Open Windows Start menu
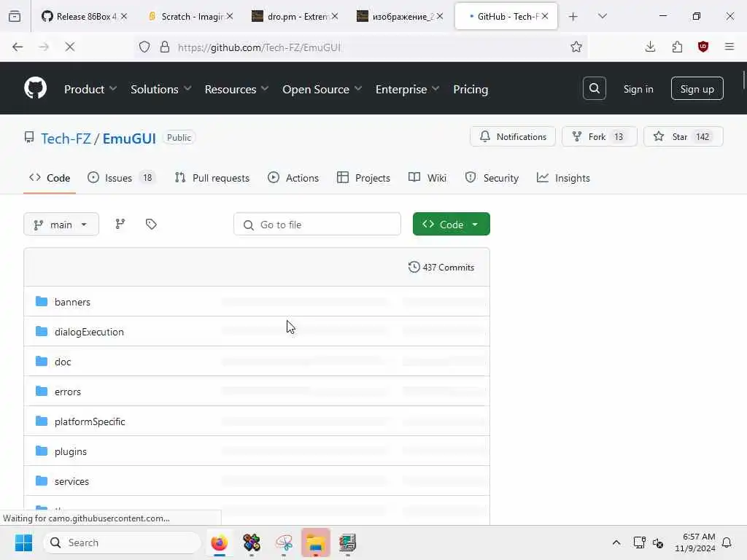The width and height of the screenshot is (747, 560). pyautogui.click(x=23, y=542)
